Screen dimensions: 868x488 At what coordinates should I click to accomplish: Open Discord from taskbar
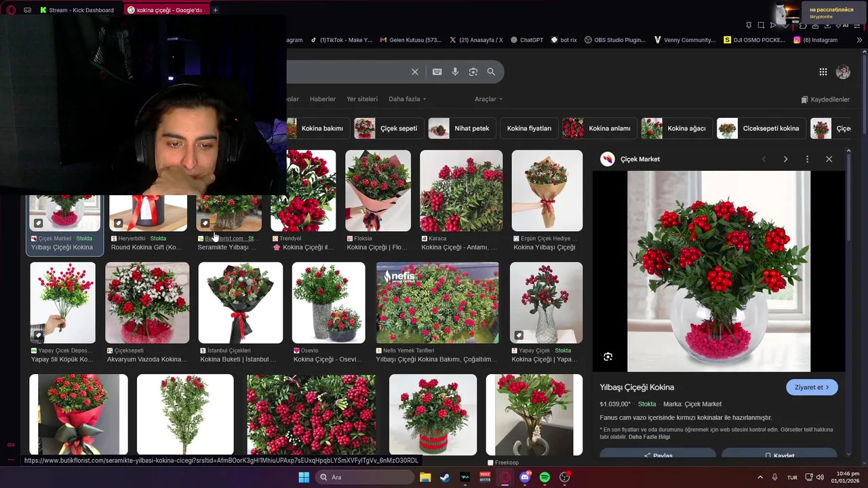click(x=525, y=477)
